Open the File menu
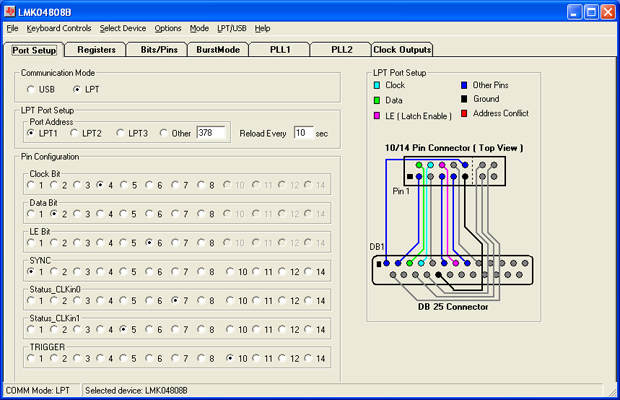 pos(12,28)
